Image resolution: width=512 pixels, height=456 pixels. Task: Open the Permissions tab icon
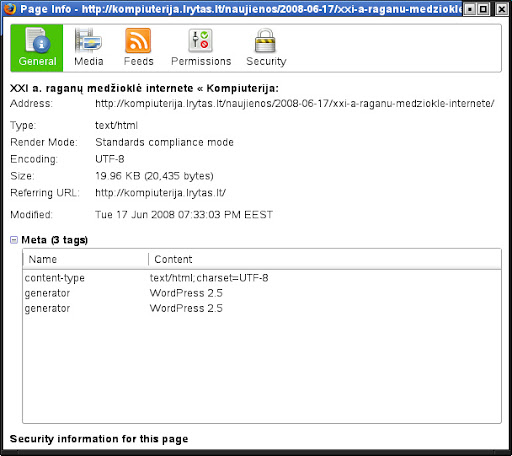tap(200, 41)
